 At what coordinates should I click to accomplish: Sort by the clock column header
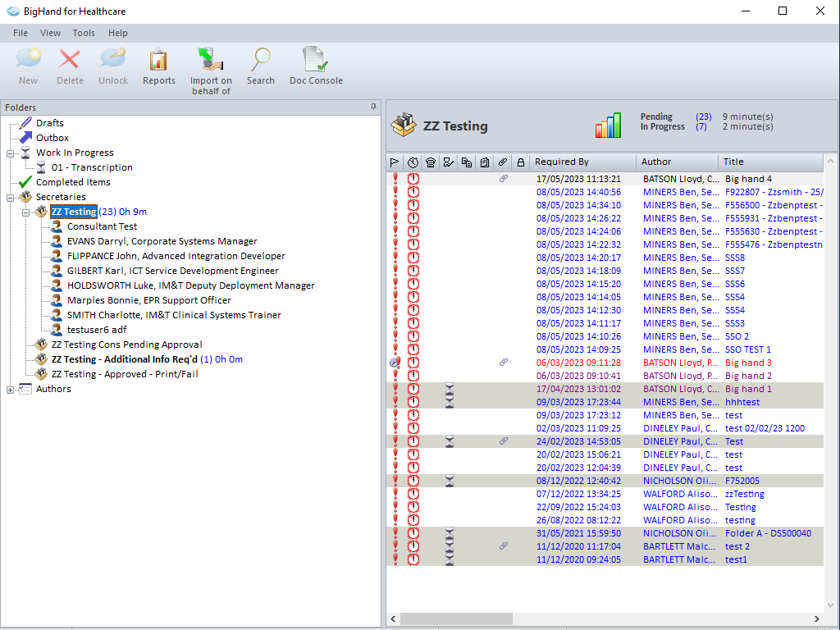click(x=413, y=162)
